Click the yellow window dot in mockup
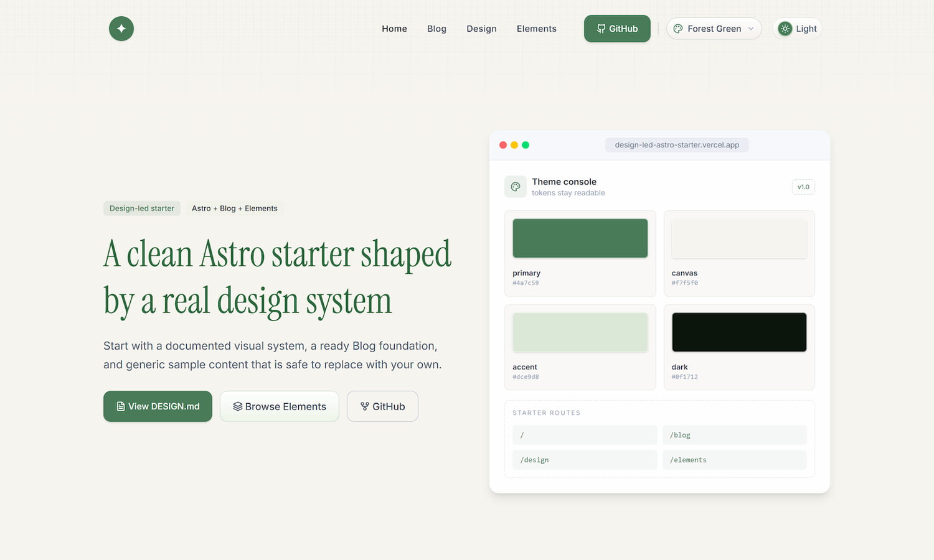This screenshot has width=934, height=560. click(514, 145)
